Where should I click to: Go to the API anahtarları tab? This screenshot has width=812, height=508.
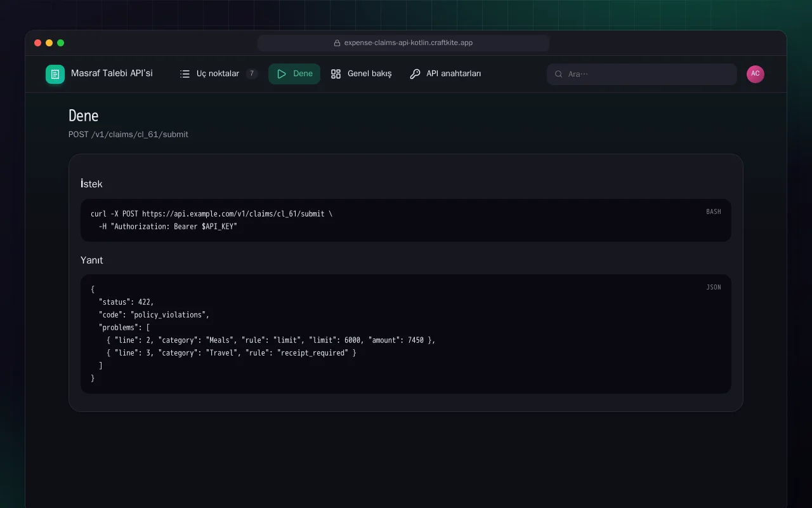[445, 74]
